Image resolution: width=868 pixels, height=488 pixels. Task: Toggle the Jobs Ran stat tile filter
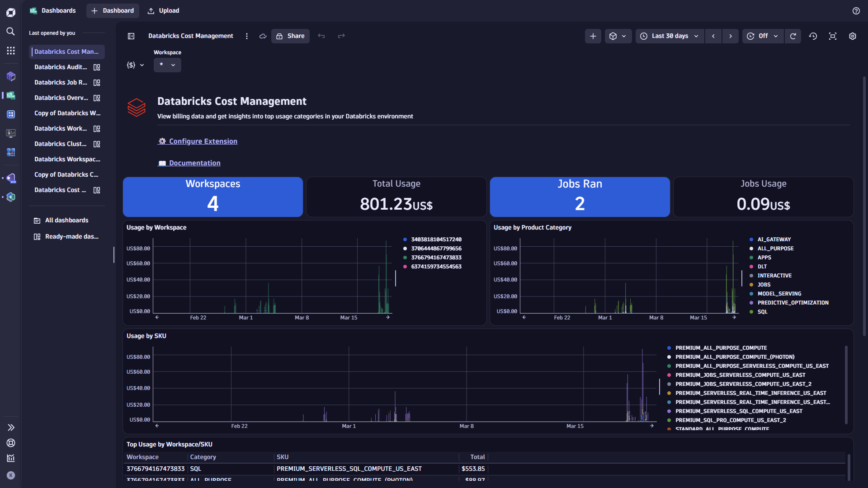click(x=580, y=197)
